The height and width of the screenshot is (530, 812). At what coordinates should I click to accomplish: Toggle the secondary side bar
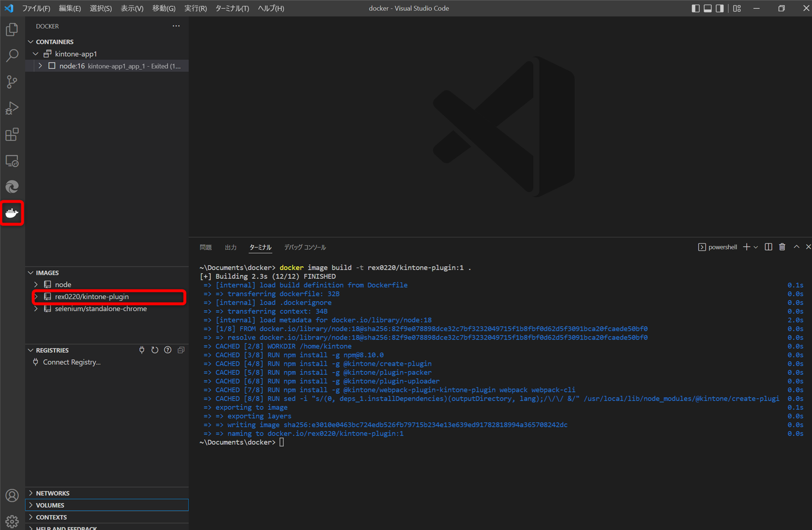pyautogui.click(x=720, y=8)
